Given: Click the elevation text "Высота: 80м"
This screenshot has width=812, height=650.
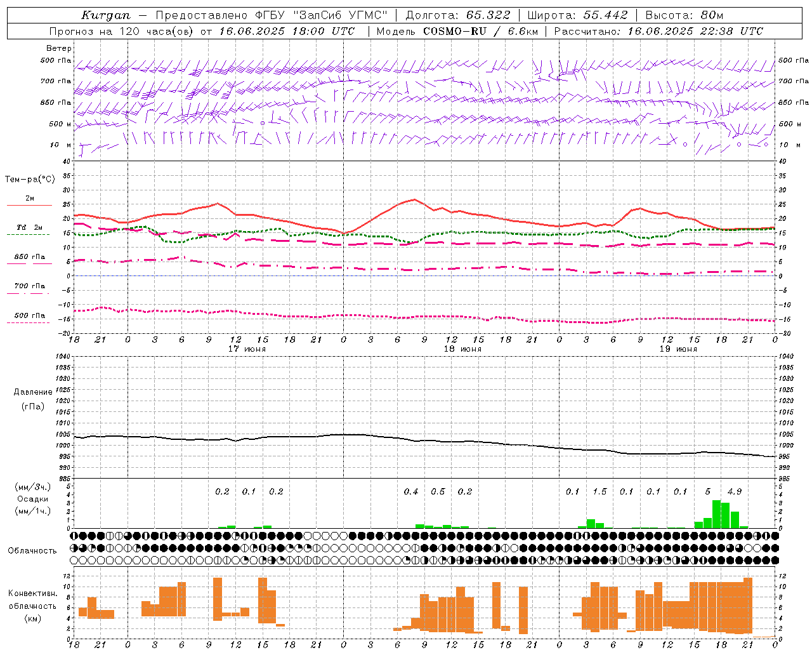Looking at the screenshot, I should 684,15.
